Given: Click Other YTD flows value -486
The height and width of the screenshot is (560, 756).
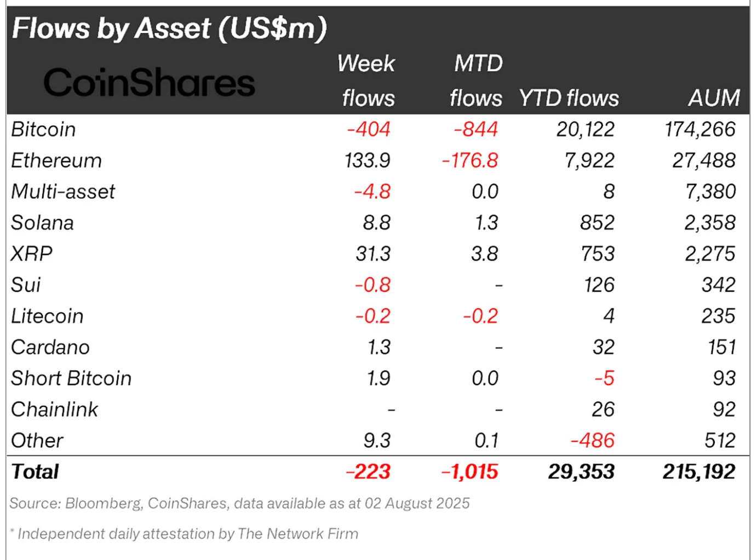Looking at the screenshot, I should point(593,441).
